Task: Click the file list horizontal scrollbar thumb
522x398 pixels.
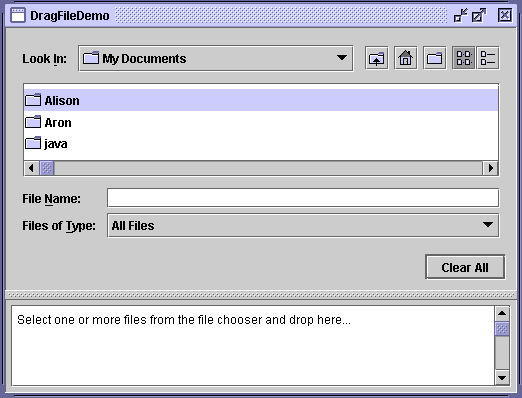Action: (x=47, y=168)
